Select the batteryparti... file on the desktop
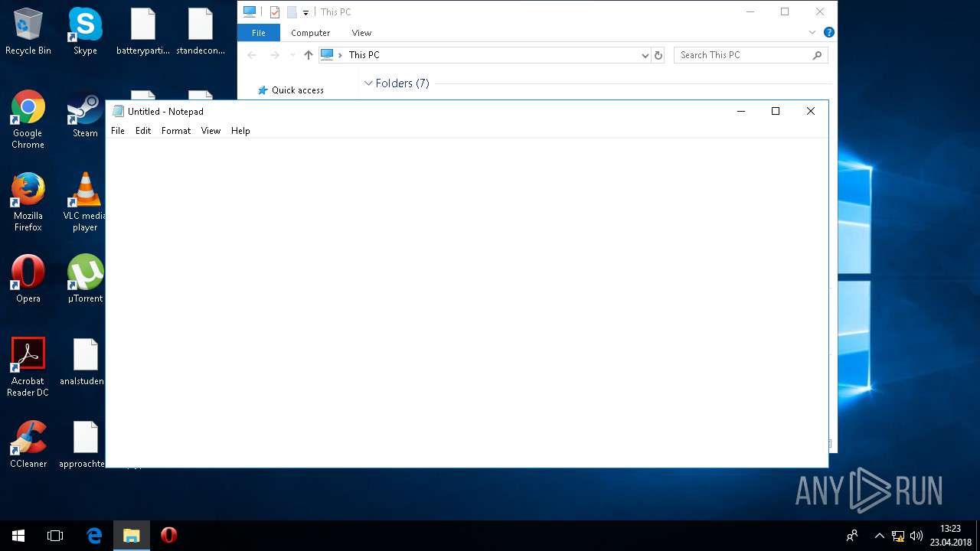The height and width of the screenshot is (551, 980). 143,31
